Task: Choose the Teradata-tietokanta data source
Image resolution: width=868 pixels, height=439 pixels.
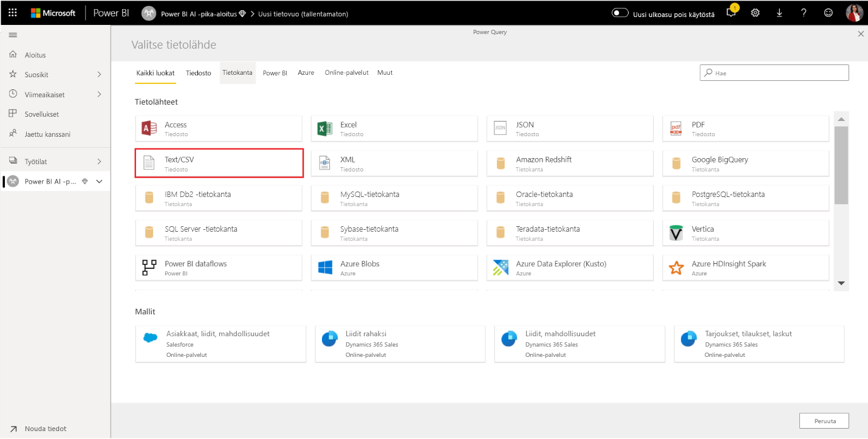Action: [x=570, y=233]
